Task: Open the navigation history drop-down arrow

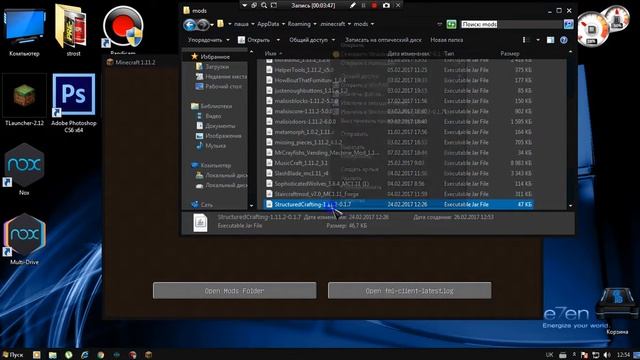Action: tap(212, 25)
